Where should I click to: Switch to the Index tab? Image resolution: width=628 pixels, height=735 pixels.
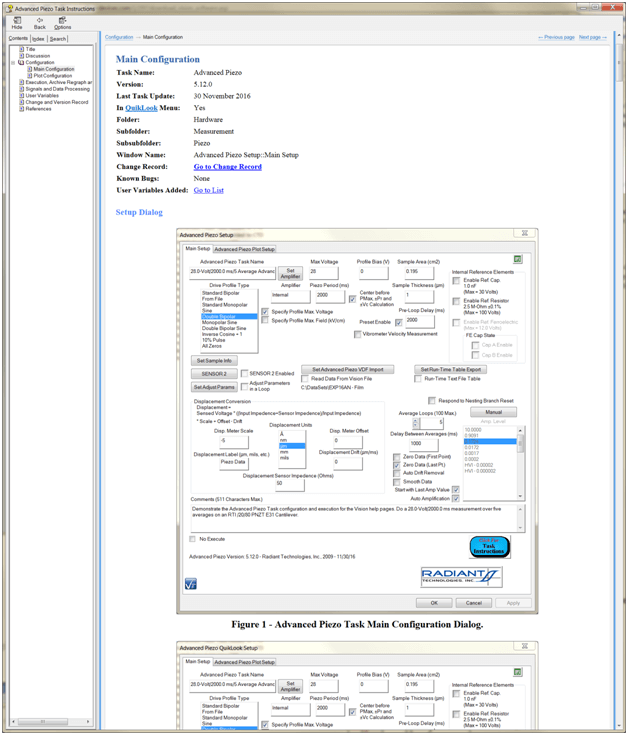38,39
